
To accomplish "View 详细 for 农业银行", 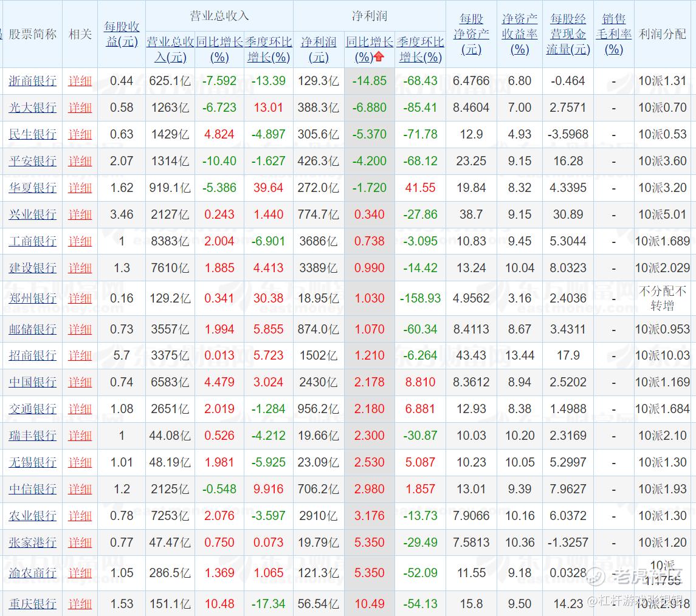I will (x=80, y=516).
